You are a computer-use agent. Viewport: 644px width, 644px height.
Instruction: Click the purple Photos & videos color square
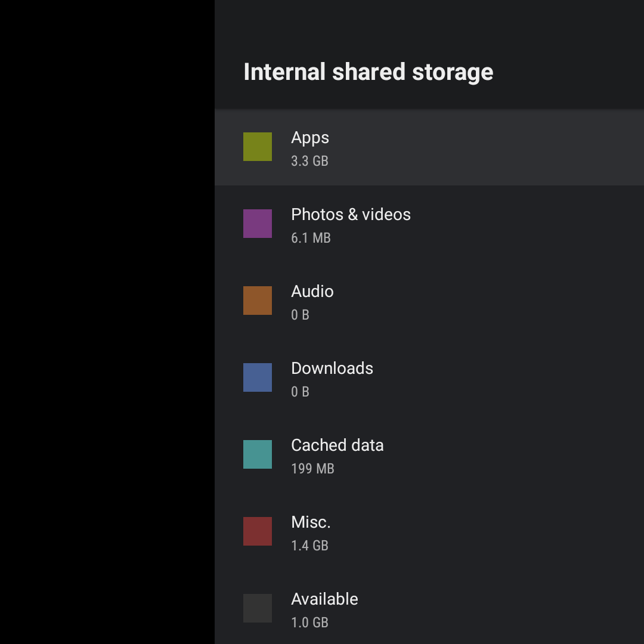258,224
